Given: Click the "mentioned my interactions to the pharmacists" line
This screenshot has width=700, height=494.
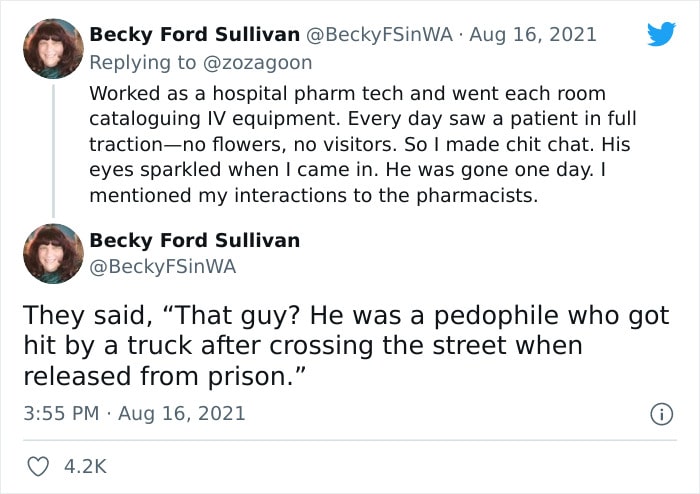Looking at the screenshot, I should pos(313,195).
